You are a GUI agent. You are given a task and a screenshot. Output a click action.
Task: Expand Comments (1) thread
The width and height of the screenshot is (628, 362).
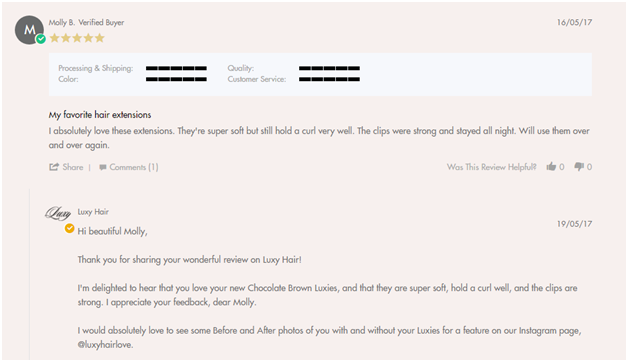click(134, 167)
